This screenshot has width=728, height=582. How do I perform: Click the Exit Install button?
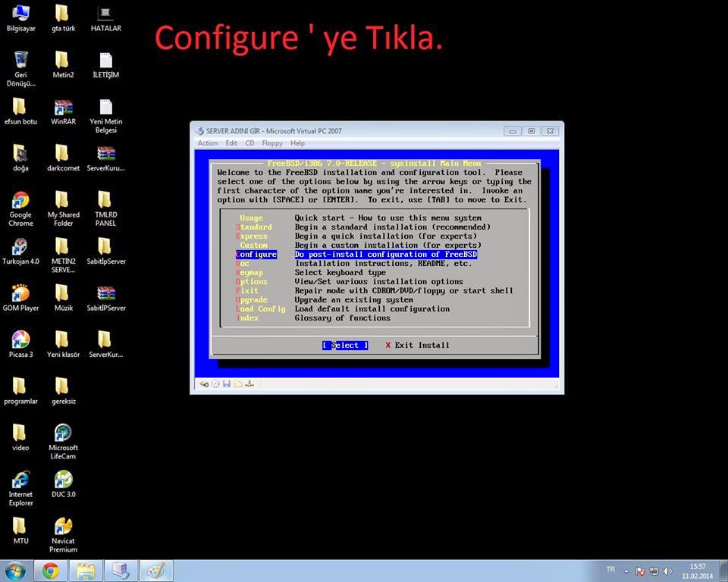[x=417, y=346]
